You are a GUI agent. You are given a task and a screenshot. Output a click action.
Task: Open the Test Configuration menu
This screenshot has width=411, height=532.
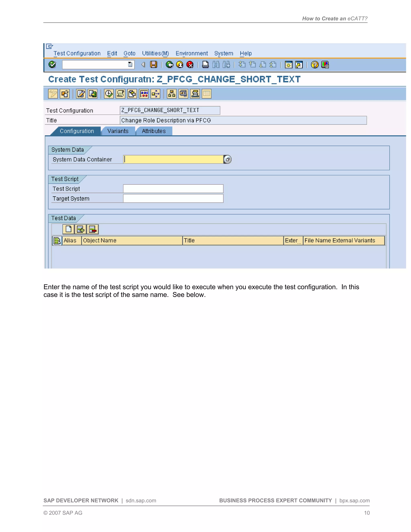pos(77,53)
